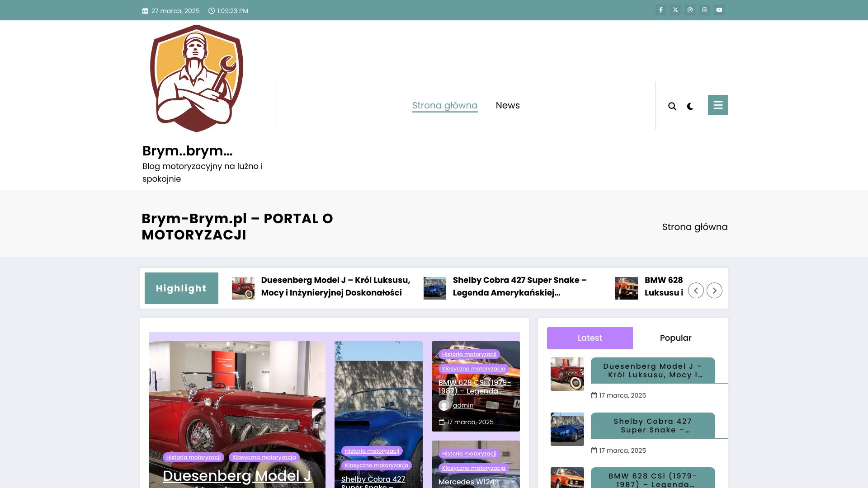
Task: Click Duesenberg thumbnail in highlight ticker
Action: point(243,288)
